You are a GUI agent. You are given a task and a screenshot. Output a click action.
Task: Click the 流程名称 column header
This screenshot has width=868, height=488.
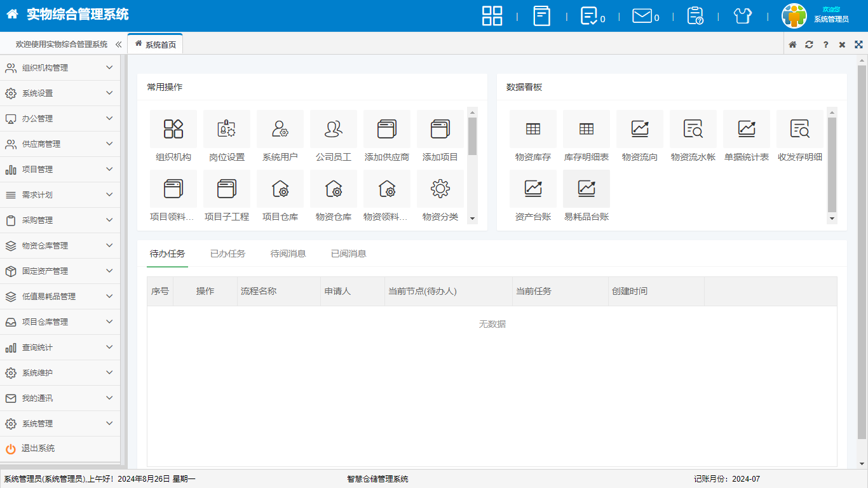[259, 291]
